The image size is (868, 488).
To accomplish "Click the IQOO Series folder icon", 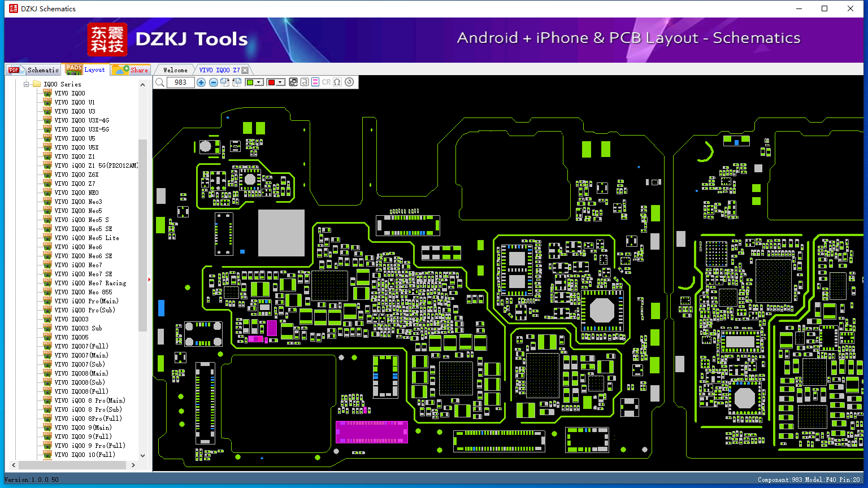I will 37,84.
